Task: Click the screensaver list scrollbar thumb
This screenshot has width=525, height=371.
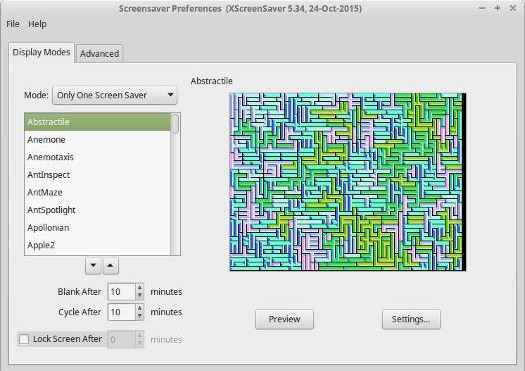Action: [x=175, y=124]
